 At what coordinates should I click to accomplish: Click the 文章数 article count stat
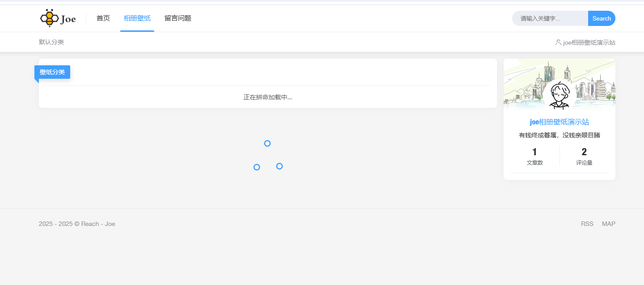point(535,157)
